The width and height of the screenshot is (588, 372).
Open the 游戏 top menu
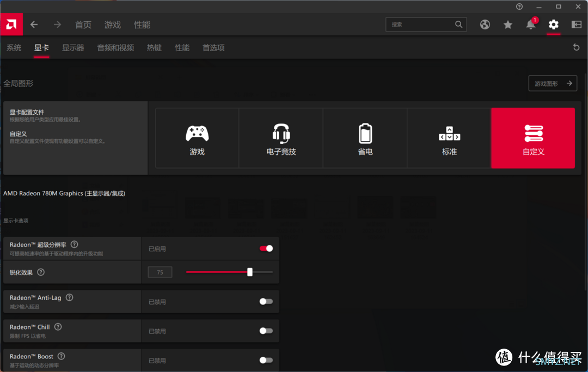tap(113, 24)
